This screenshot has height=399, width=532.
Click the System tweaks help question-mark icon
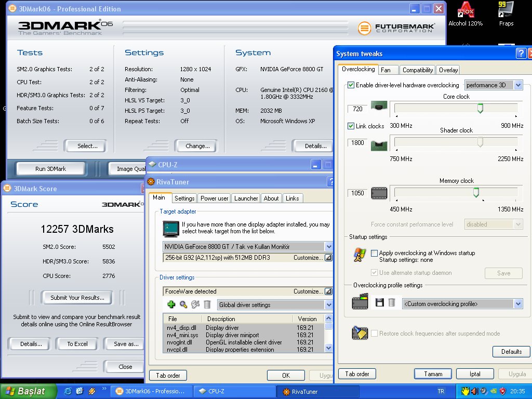[x=521, y=54]
